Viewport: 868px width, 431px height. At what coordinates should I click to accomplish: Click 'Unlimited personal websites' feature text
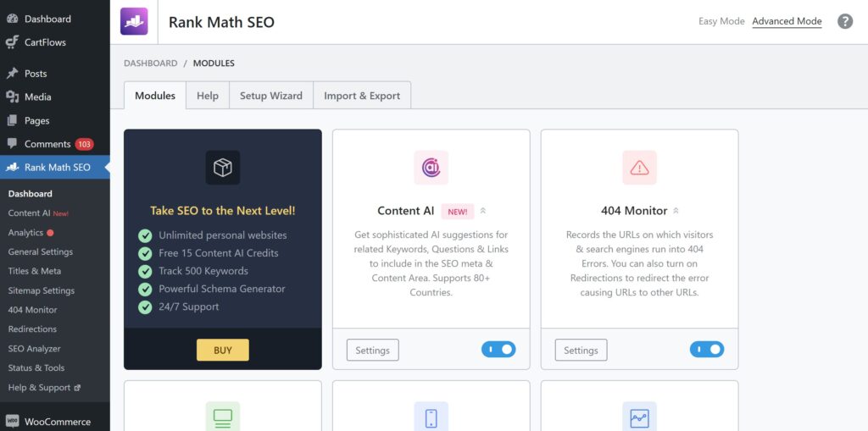click(223, 235)
